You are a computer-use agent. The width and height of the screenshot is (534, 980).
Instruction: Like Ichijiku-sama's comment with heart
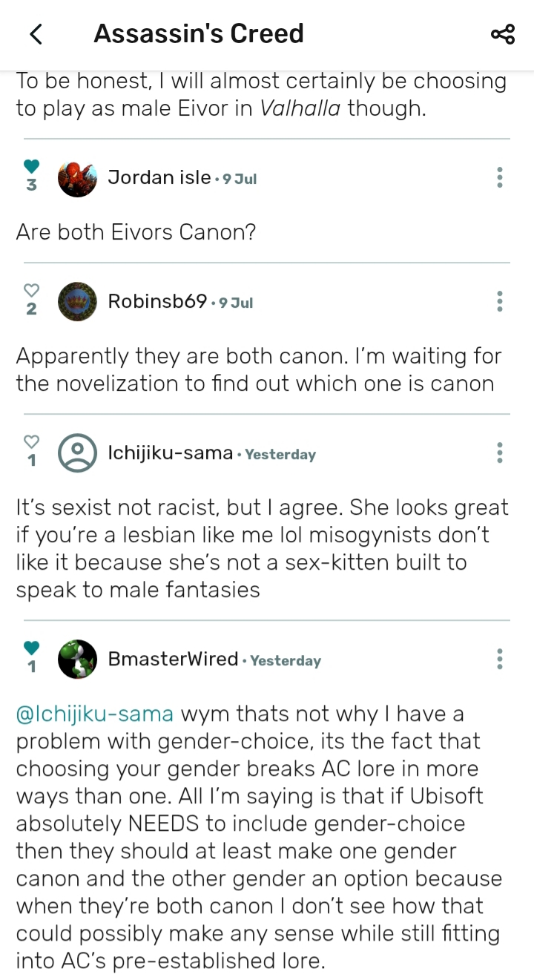click(31, 441)
